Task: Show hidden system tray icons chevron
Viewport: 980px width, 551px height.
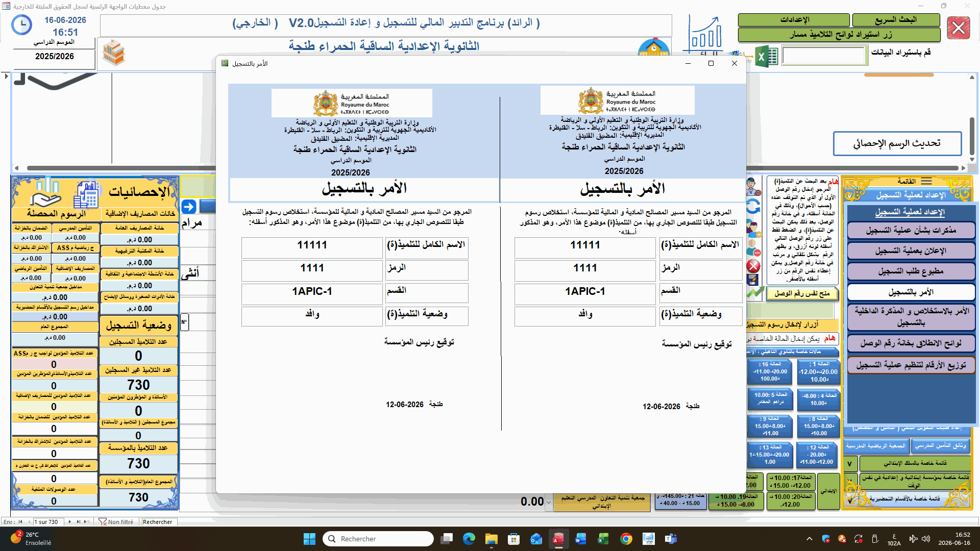Action: pyautogui.click(x=810, y=539)
